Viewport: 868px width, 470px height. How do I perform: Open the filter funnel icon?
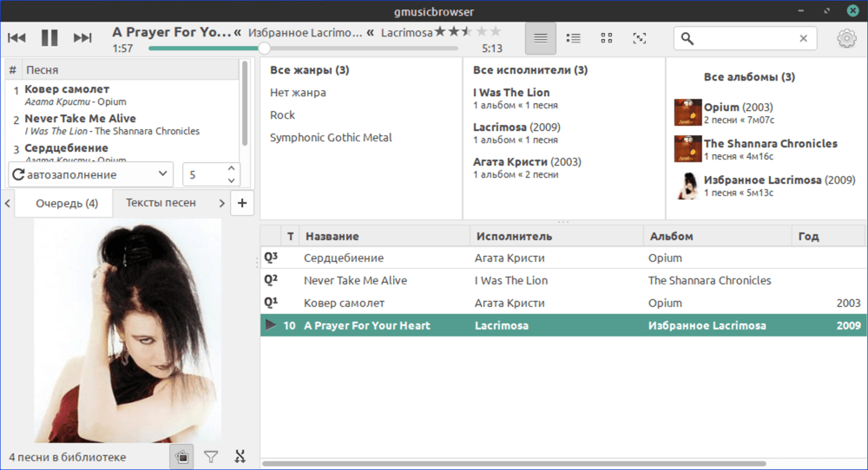pyautogui.click(x=211, y=457)
